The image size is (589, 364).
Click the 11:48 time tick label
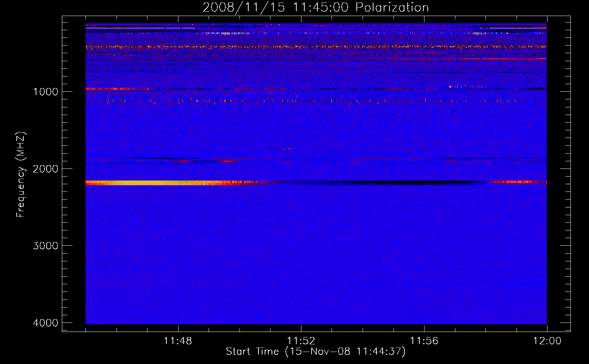point(178,341)
